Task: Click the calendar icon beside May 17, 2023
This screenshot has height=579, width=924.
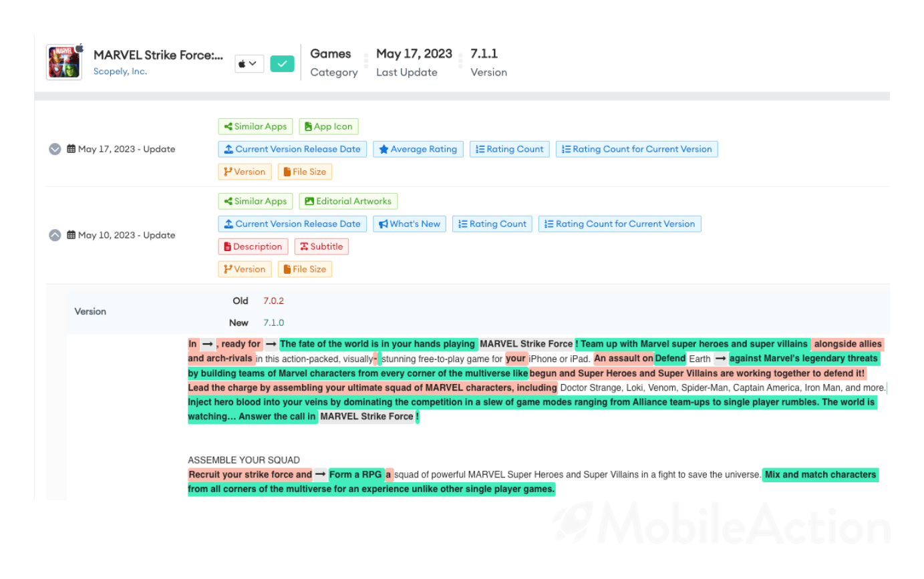Action: click(x=71, y=149)
